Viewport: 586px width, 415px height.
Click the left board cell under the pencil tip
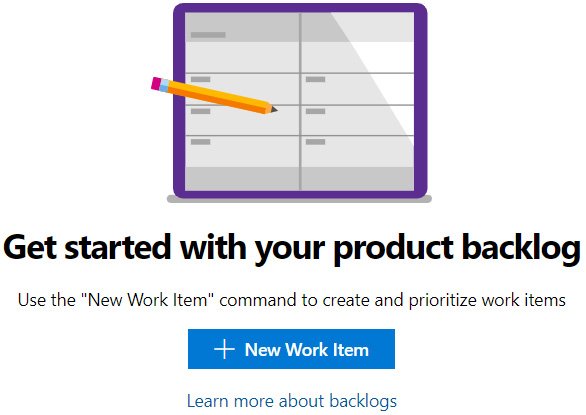click(242, 120)
